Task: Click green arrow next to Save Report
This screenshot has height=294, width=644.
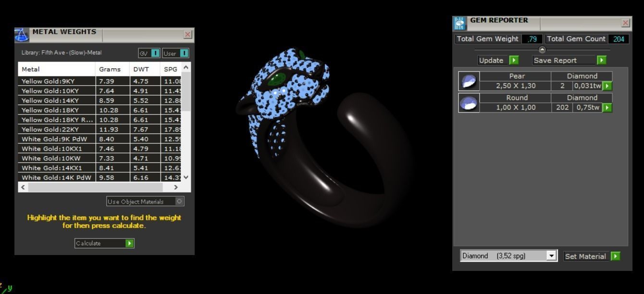Action: (x=601, y=61)
